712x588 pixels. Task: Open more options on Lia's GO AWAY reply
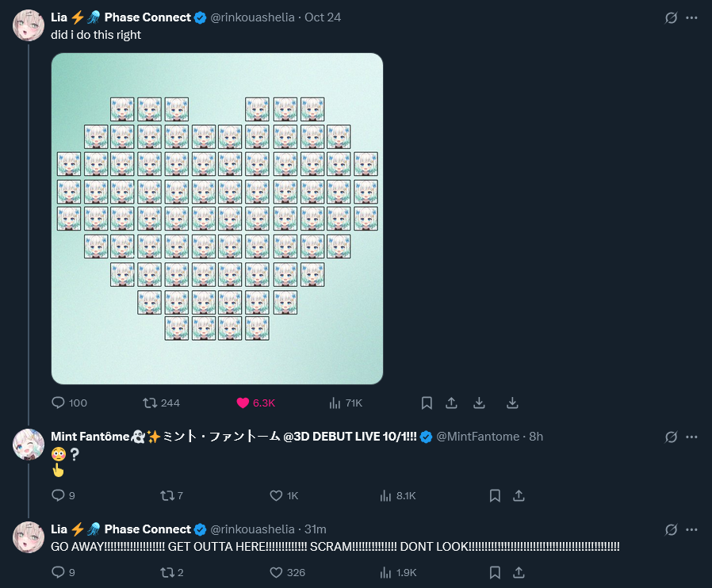(x=691, y=529)
